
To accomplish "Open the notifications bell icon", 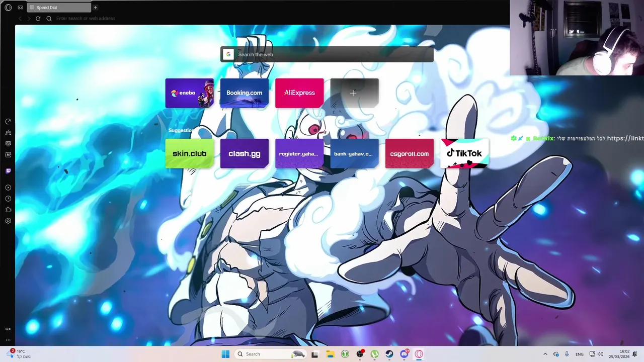I will point(635,354).
